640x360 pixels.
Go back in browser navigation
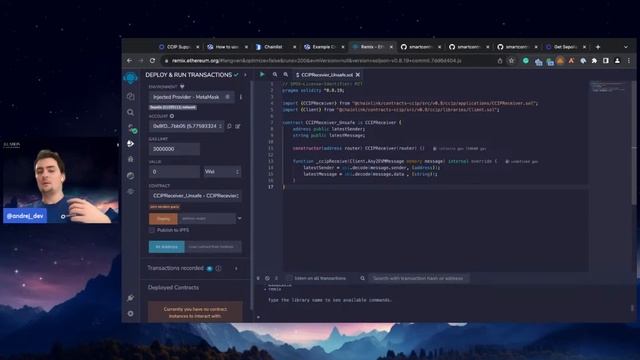(x=129, y=60)
